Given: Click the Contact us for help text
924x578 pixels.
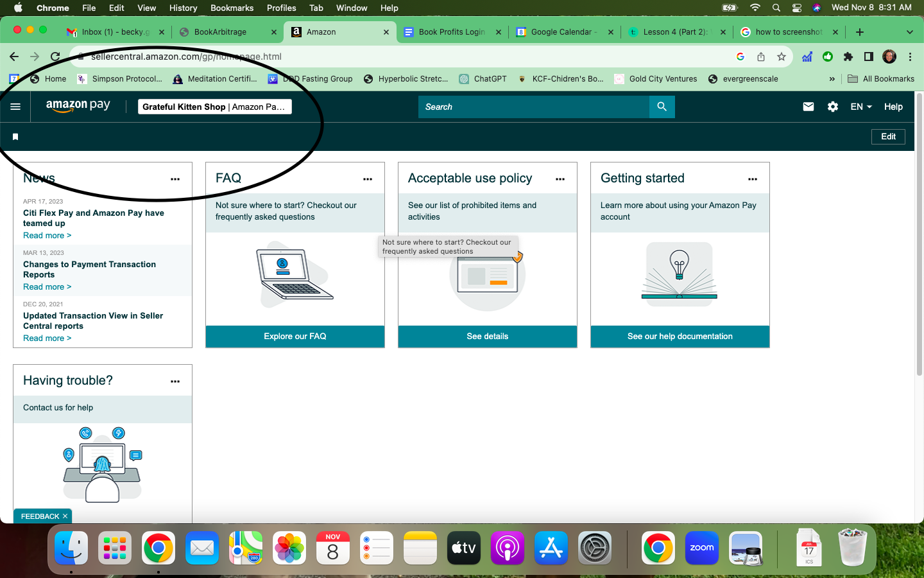Looking at the screenshot, I should [58, 408].
